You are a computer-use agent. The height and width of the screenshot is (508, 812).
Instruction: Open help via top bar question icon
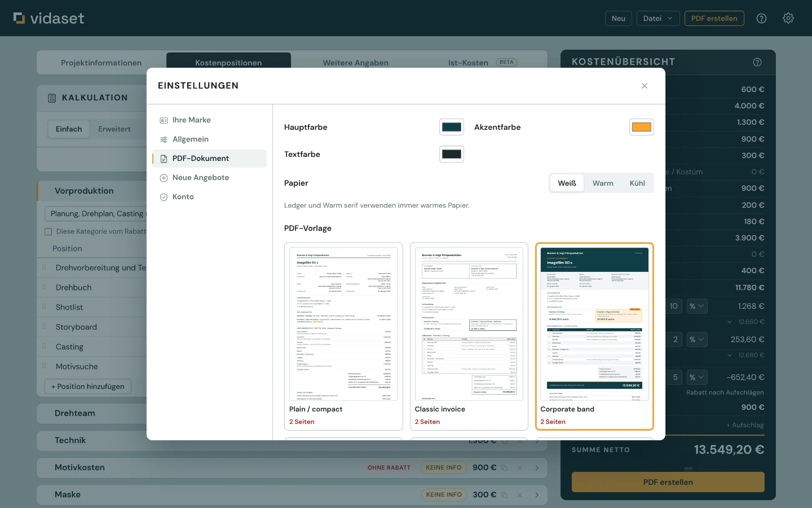point(761,18)
